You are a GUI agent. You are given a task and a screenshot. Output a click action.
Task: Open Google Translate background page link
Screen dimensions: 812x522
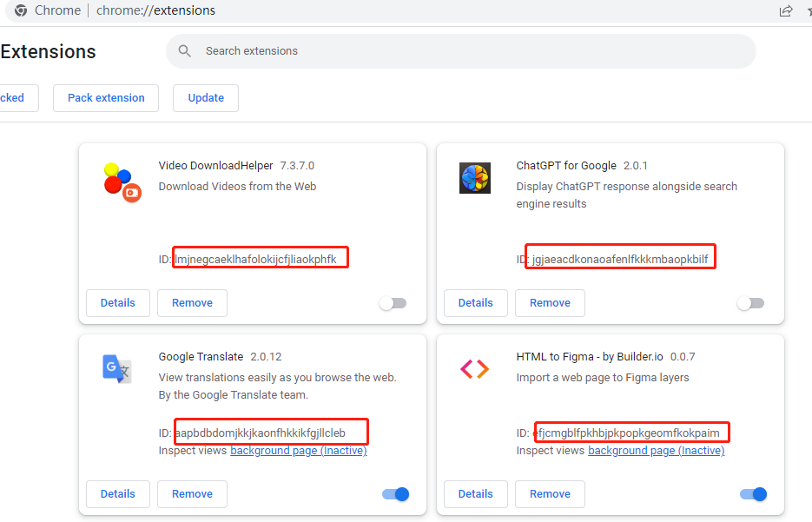click(x=299, y=451)
